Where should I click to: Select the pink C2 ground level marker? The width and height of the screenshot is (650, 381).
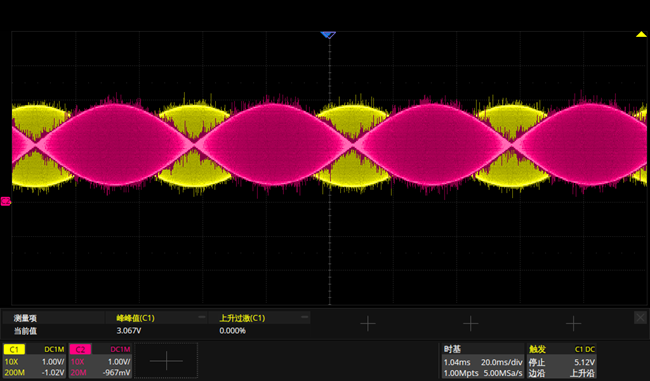[x=5, y=201]
